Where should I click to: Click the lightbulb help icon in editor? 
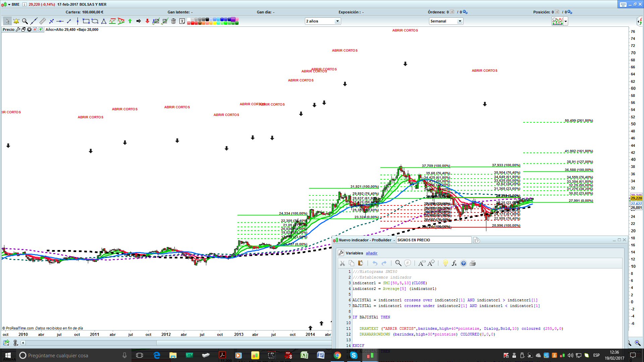[445, 263]
